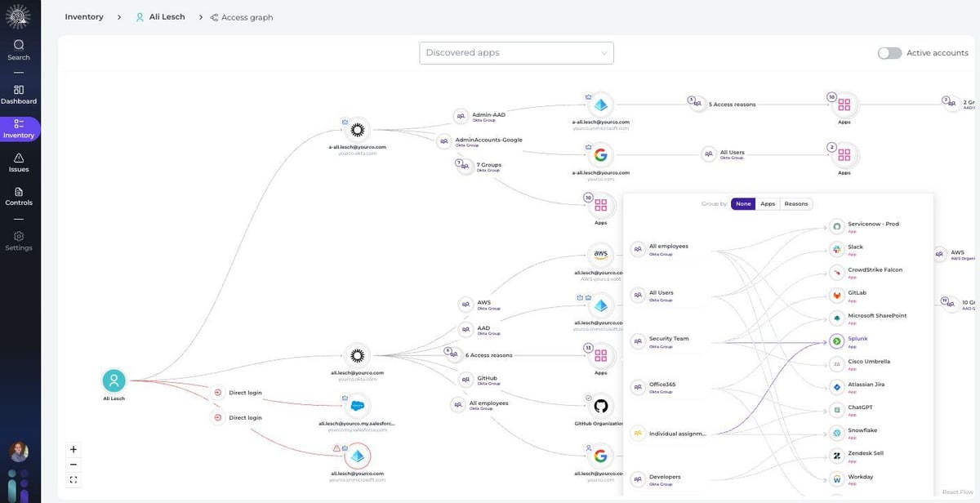The width and height of the screenshot is (980, 503).
Task: Zoom out of the graph
Action: pos(73,465)
